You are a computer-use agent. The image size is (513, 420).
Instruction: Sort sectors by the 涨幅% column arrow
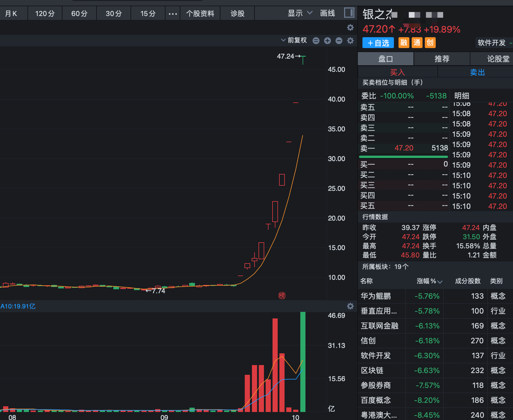click(x=440, y=282)
